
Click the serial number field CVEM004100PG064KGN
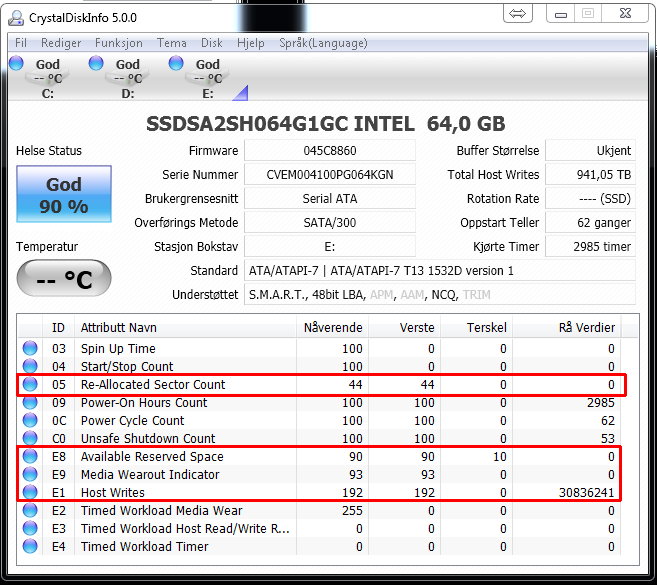point(330,174)
